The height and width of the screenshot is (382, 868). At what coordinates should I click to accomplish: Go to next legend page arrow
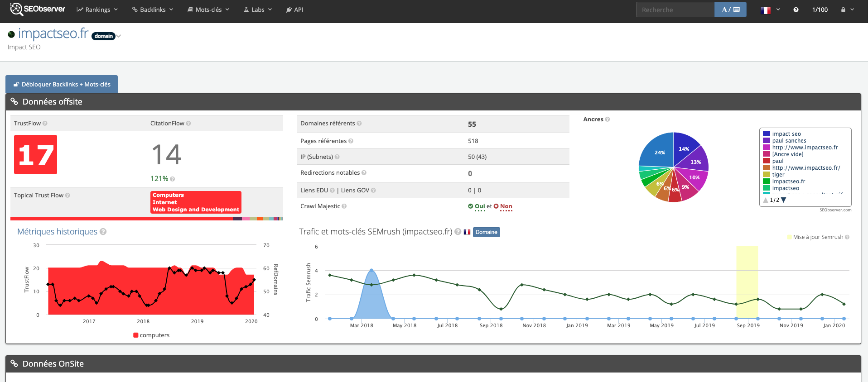click(x=784, y=200)
